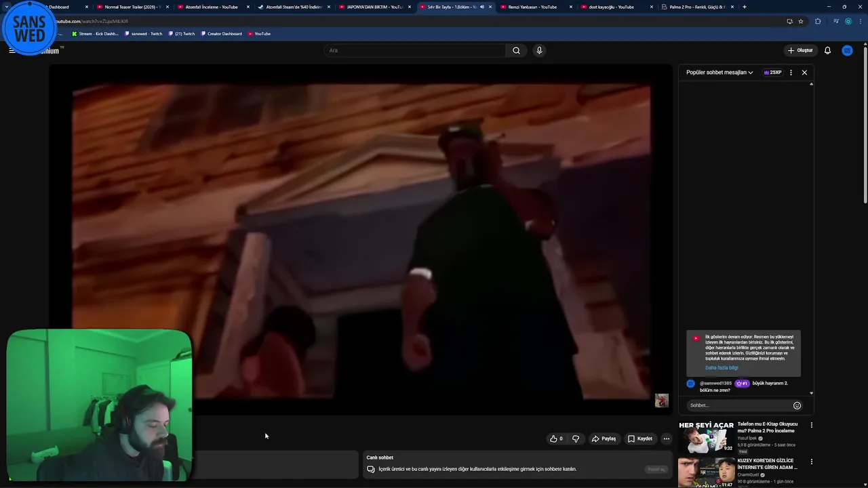Open Creator Dashboard bookmark

pos(221,34)
